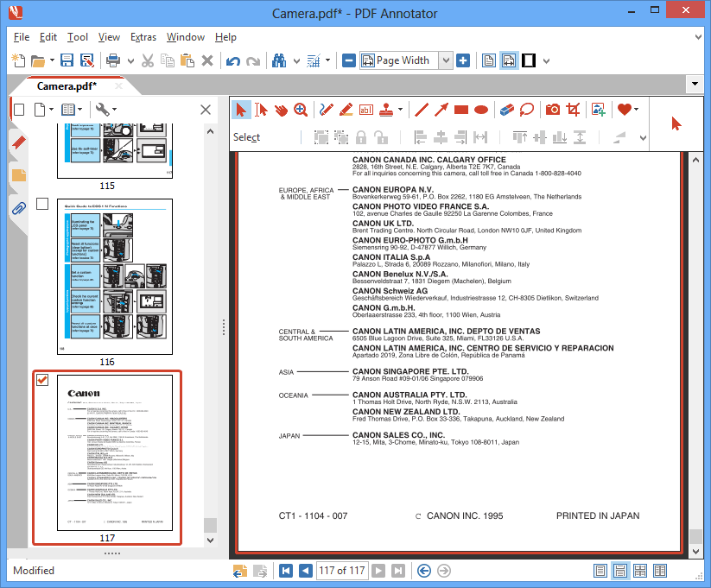Switch to continuous page layout

[620, 571]
